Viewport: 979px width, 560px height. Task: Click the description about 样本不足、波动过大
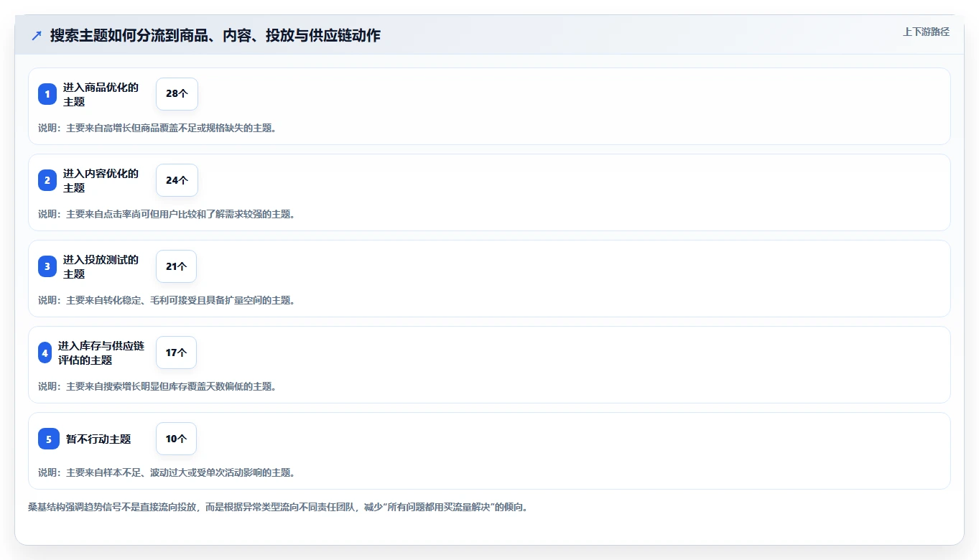(167, 472)
